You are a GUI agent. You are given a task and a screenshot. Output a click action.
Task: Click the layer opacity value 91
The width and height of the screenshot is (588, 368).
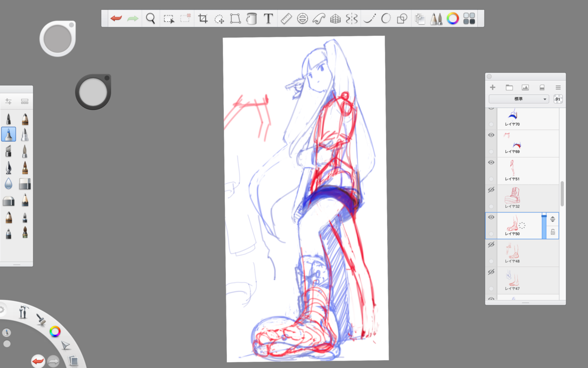[x=558, y=99]
